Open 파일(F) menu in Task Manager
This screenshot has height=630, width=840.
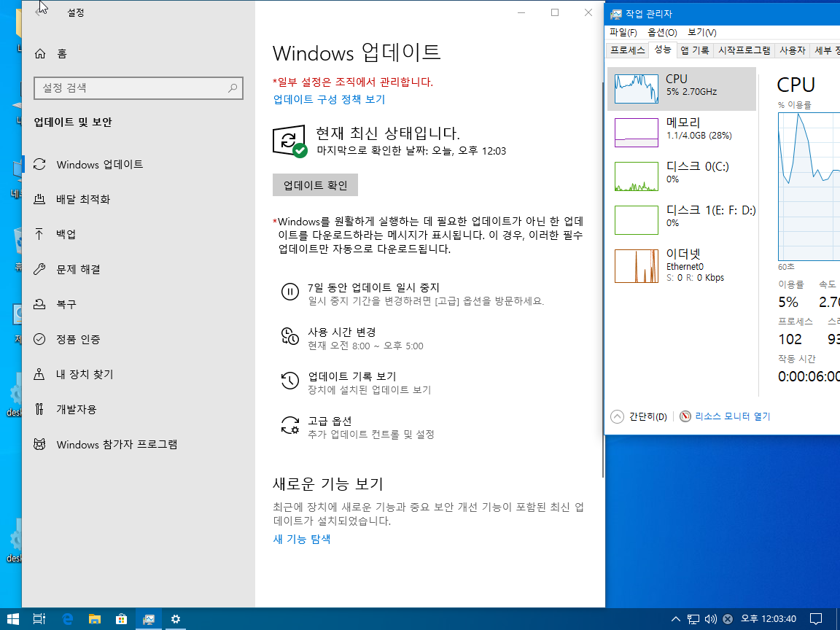coord(623,33)
